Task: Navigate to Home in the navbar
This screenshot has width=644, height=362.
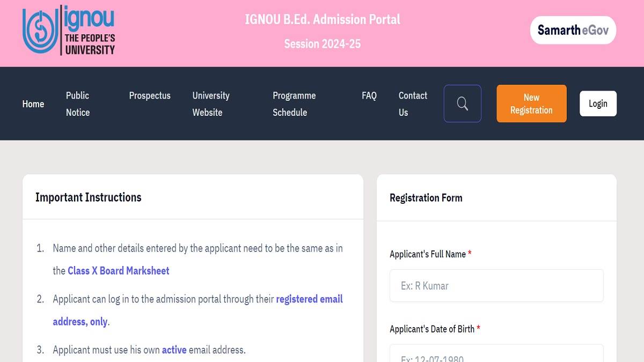Action: point(33,104)
